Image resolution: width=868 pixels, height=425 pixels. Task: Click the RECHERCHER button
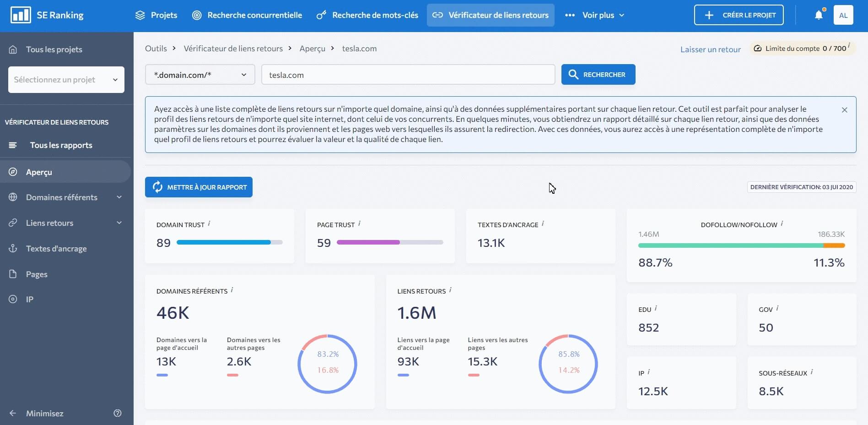[598, 74]
